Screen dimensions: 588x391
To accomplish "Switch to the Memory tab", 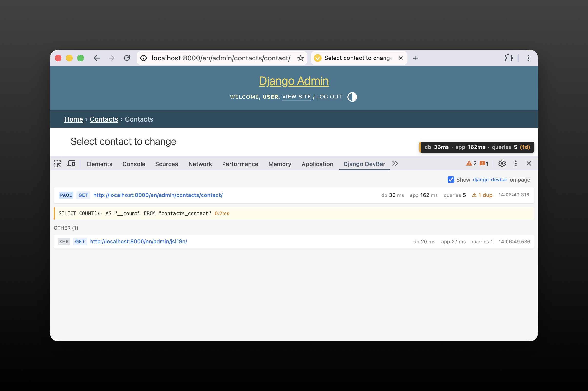I will (x=280, y=164).
